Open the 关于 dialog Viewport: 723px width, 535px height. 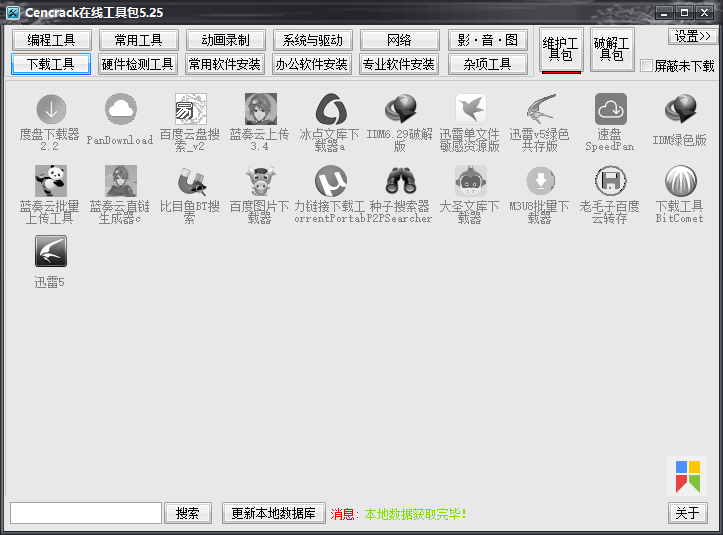click(x=687, y=513)
